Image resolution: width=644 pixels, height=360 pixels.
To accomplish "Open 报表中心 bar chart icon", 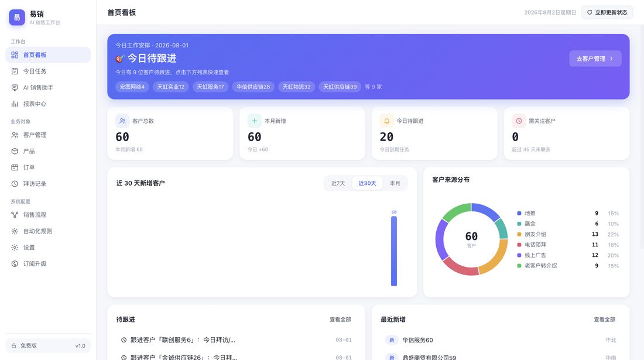I will tap(15, 104).
